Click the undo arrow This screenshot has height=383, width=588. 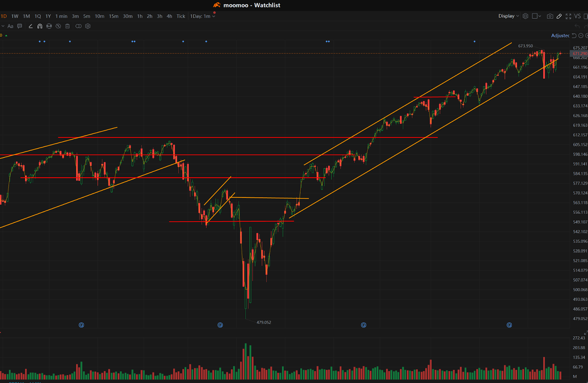pyautogui.click(x=577, y=26)
